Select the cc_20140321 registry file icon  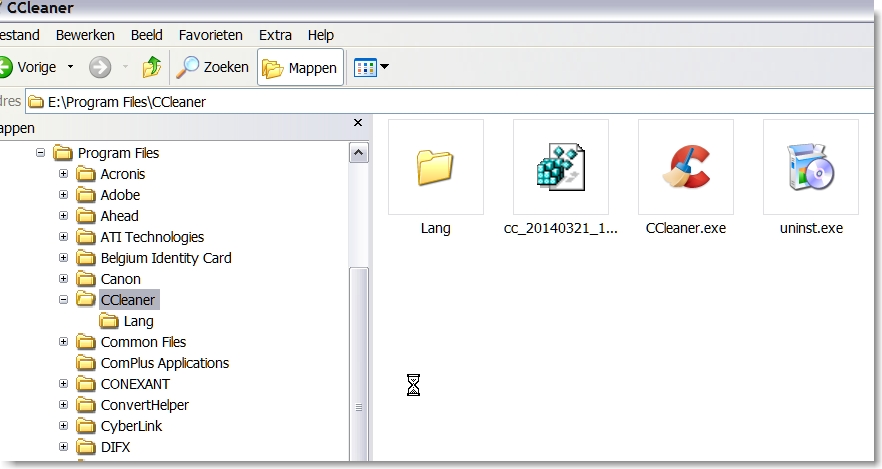(561, 167)
